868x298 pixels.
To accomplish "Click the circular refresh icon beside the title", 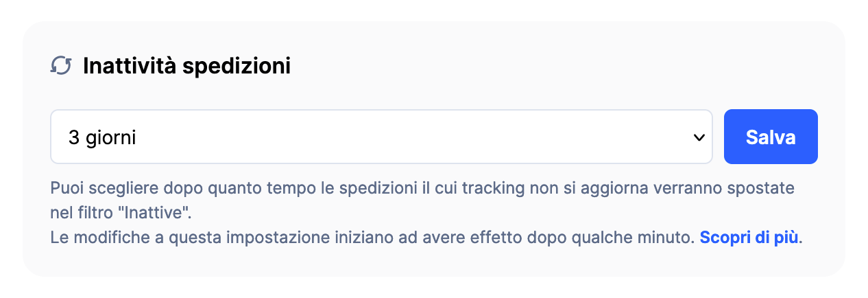I will pyautogui.click(x=62, y=67).
